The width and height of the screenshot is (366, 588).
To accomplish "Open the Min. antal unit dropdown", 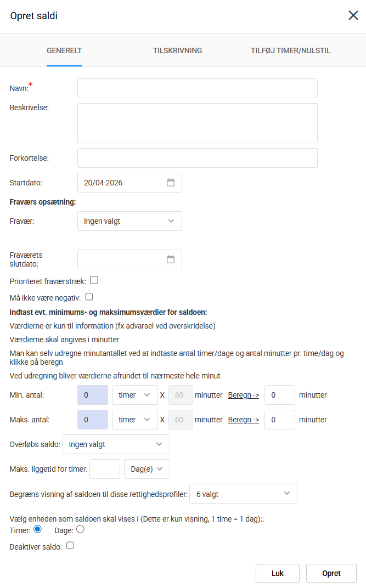I will tap(134, 395).
